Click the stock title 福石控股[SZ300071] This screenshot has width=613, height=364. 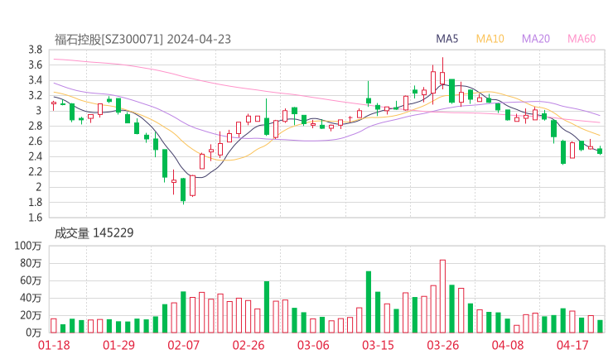click(109, 40)
